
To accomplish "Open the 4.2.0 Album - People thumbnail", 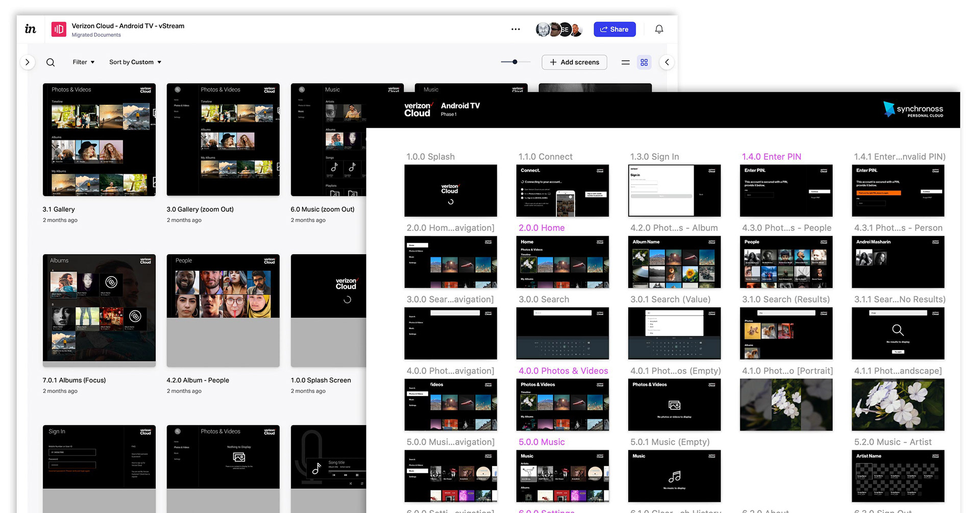I will point(223,310).
